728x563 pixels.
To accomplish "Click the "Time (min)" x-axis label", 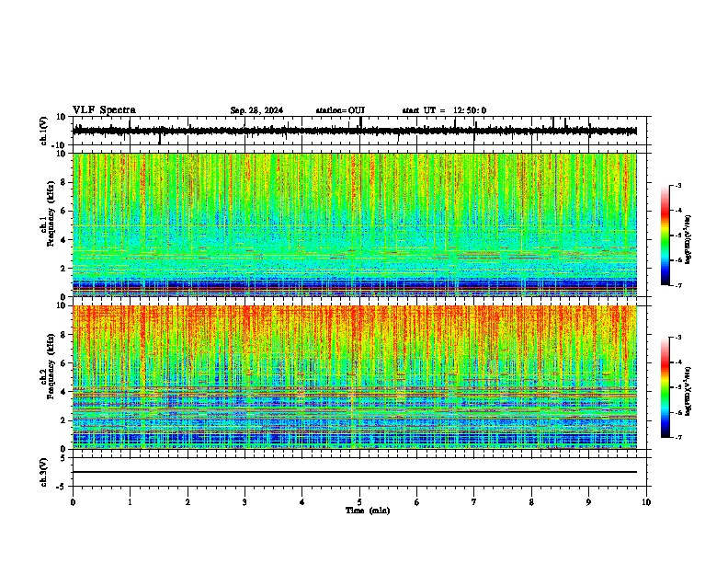I will pos(368,511).
